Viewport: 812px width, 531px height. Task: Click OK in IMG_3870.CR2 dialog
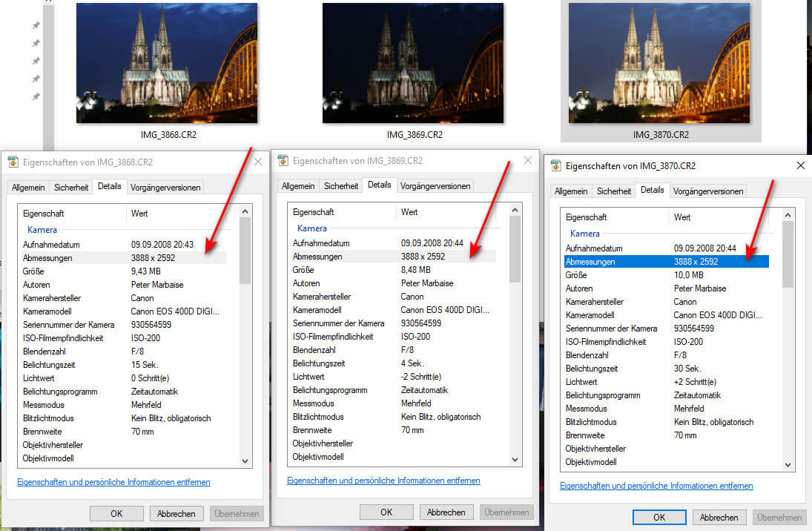(x=659, y=517)
